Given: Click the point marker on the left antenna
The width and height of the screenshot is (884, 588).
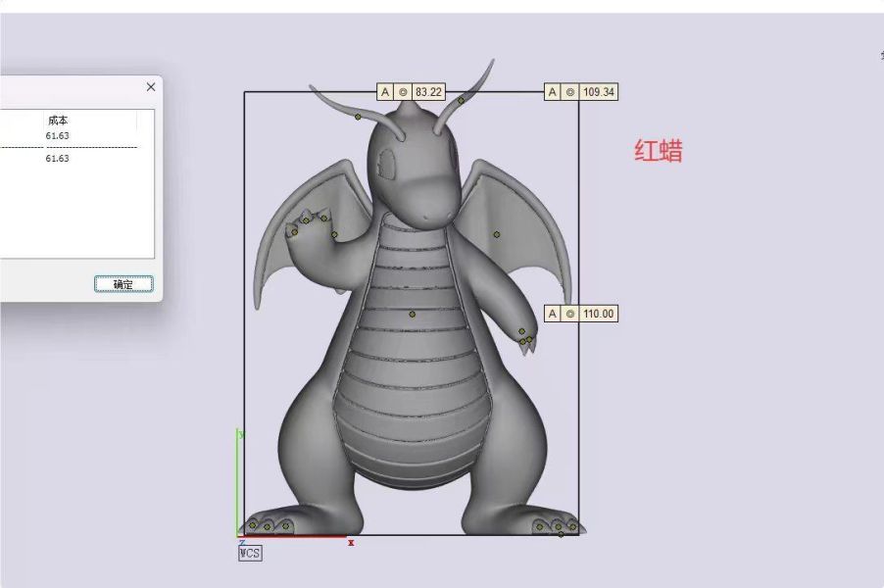Looking at the screenshot, I should 358,117.
